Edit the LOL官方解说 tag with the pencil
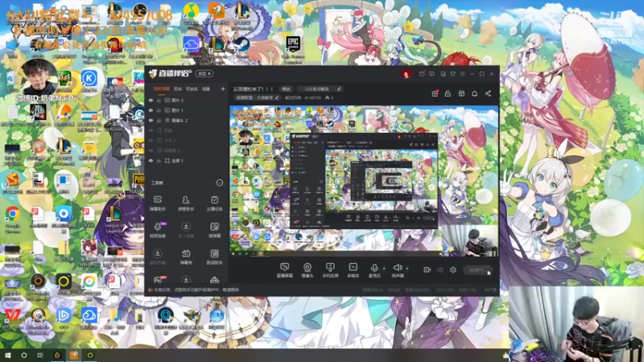This screenshot has height=362, width=644. point(339,88)
